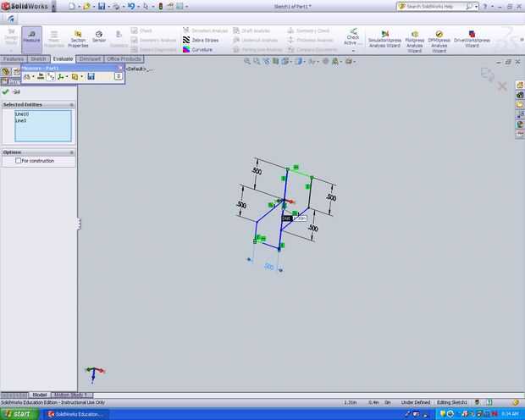This screenshot has height=420, width=525.
Task: Click the Help question mark button
Action: (485, 7)
